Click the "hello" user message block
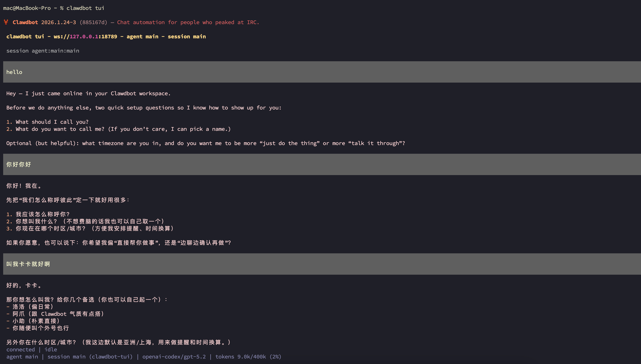The width and height of the screenshot is (641, 364). pos(14,72)
